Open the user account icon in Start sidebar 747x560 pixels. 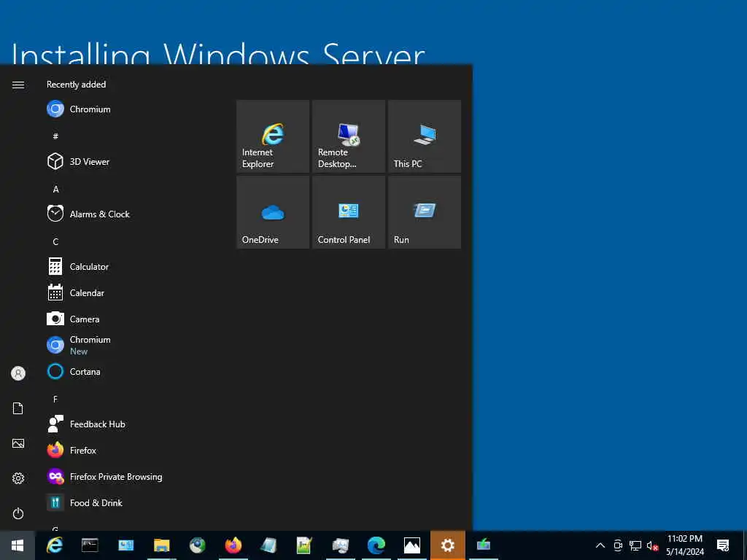[18, 373]
